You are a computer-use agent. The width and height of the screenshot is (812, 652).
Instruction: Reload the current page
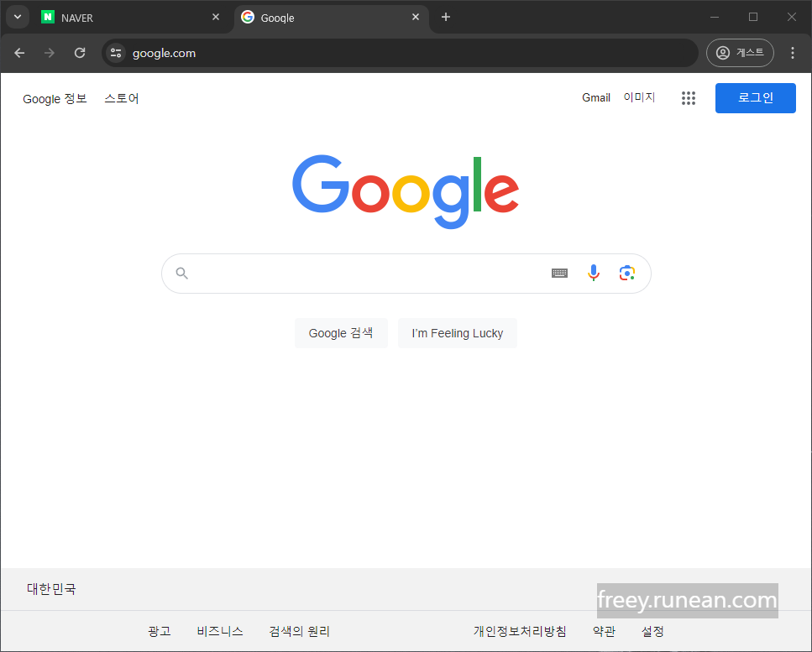point(80,53)
